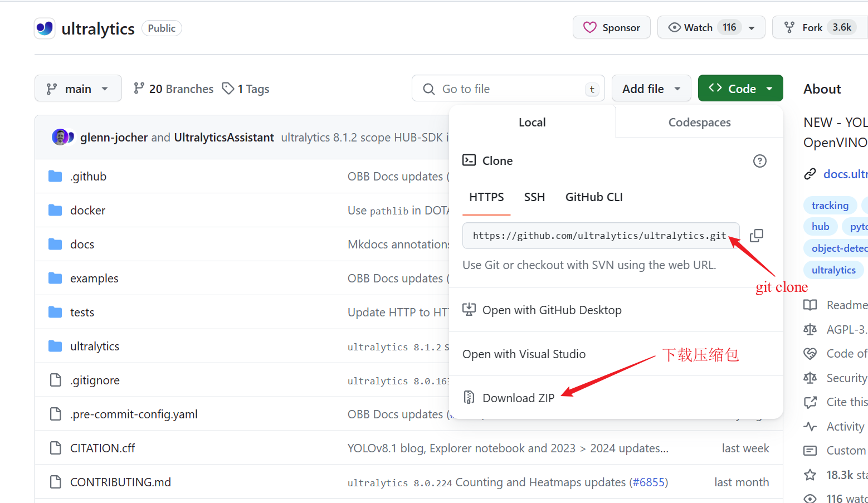
Task: Switch to the Codespaces tab
Action: (699, 123)
